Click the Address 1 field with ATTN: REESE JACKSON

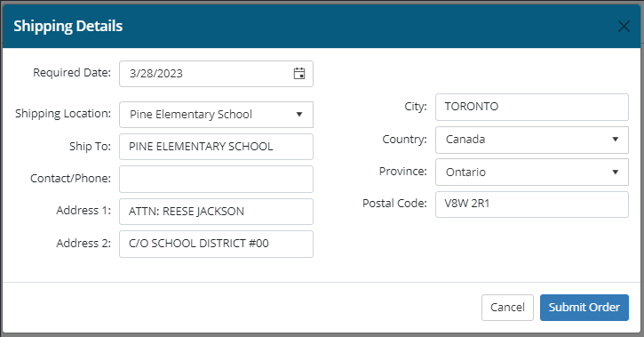216,212
